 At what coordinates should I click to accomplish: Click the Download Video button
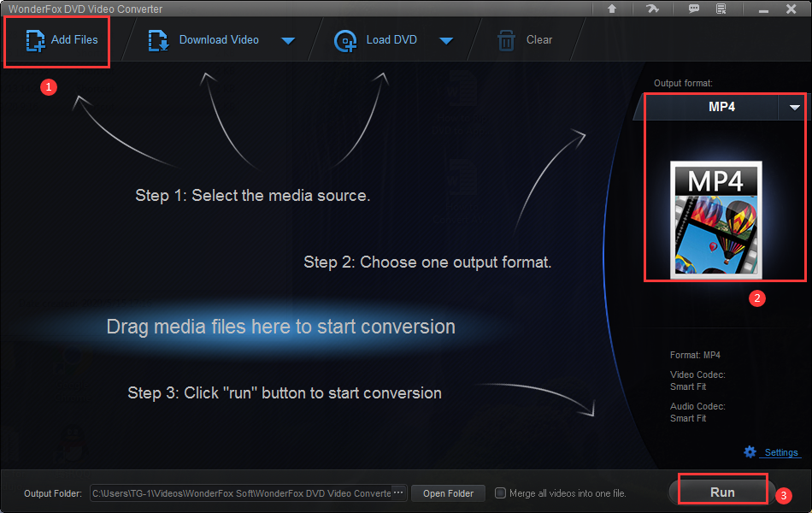[x=203, y=40]
